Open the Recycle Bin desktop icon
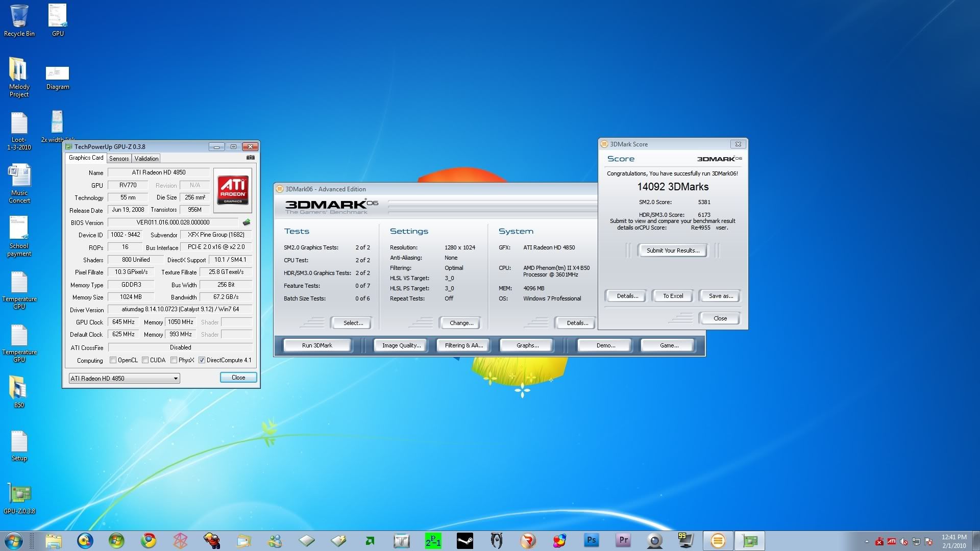The height and width of the screenshot is (551, 980). pos(19,20)
